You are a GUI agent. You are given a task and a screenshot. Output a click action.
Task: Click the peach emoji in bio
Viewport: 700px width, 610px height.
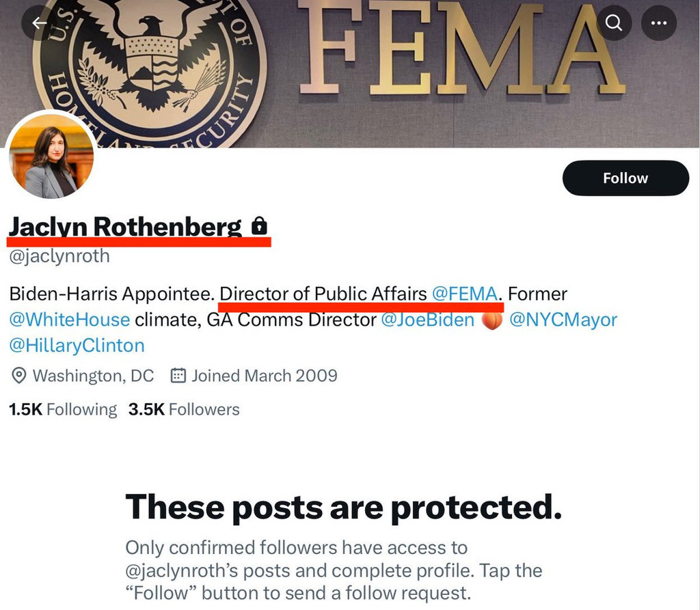492,320
